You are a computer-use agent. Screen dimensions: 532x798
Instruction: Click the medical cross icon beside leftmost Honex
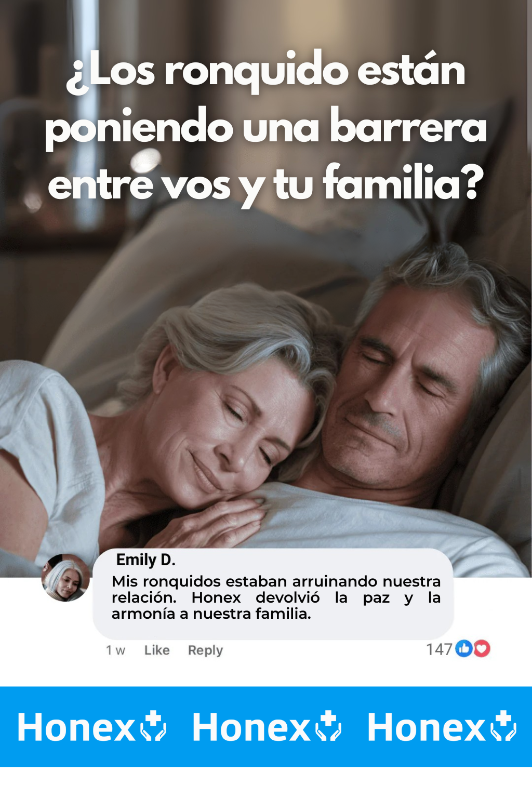click(x=154, y=726)
